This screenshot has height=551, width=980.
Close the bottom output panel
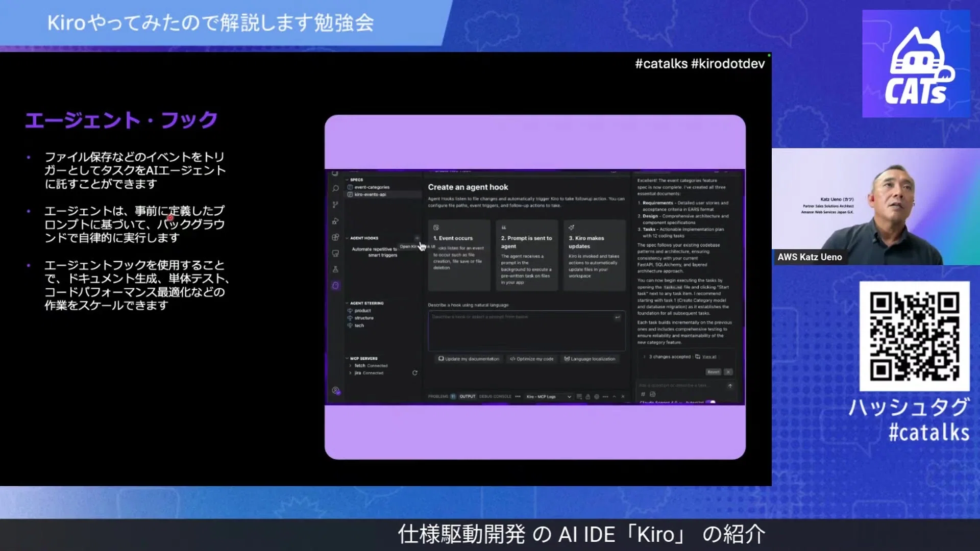(x=623, y=396)
